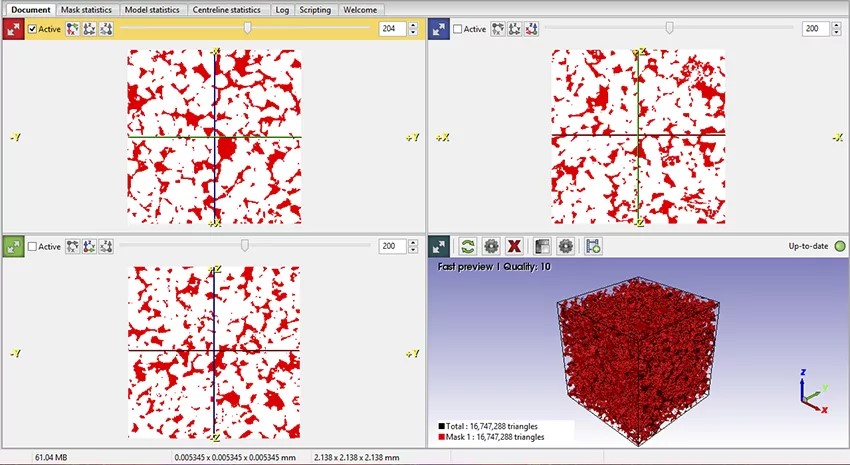Screen dimensions: 850x465
Task: Increment green view slice 200 spinner
Action: 414,243
